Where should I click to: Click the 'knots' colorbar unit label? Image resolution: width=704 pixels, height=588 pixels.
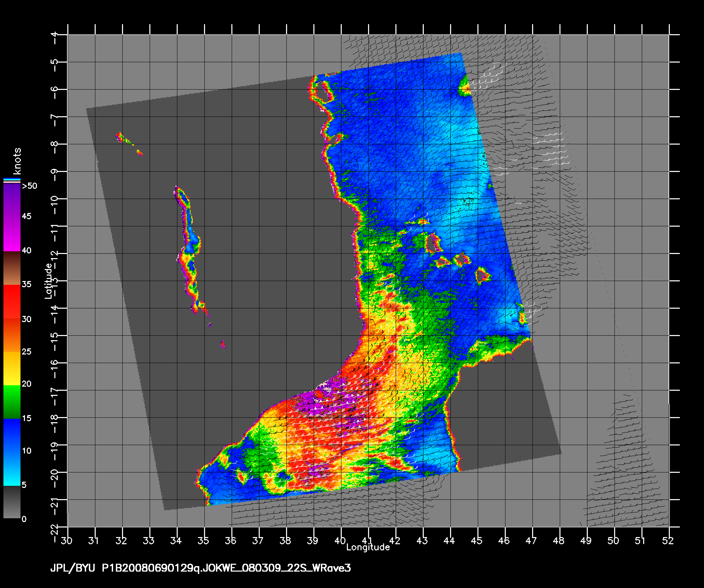point(17,161)
